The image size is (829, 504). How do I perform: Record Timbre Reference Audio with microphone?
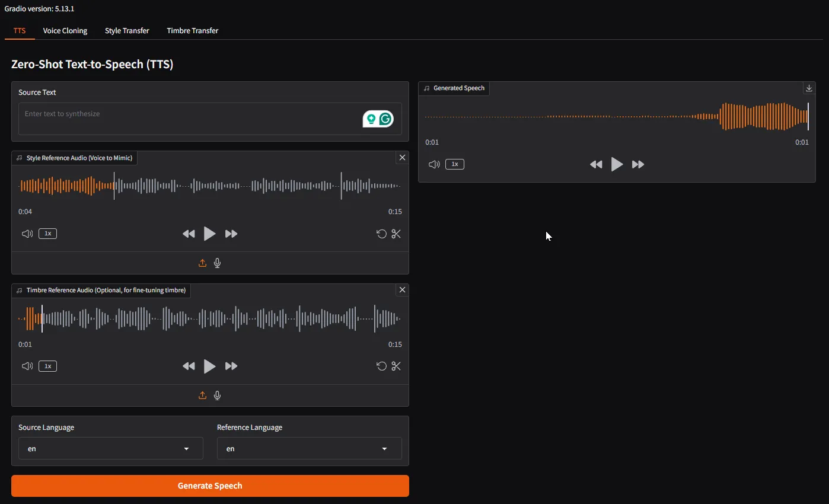pyautogui.click(x=218, y=395)
